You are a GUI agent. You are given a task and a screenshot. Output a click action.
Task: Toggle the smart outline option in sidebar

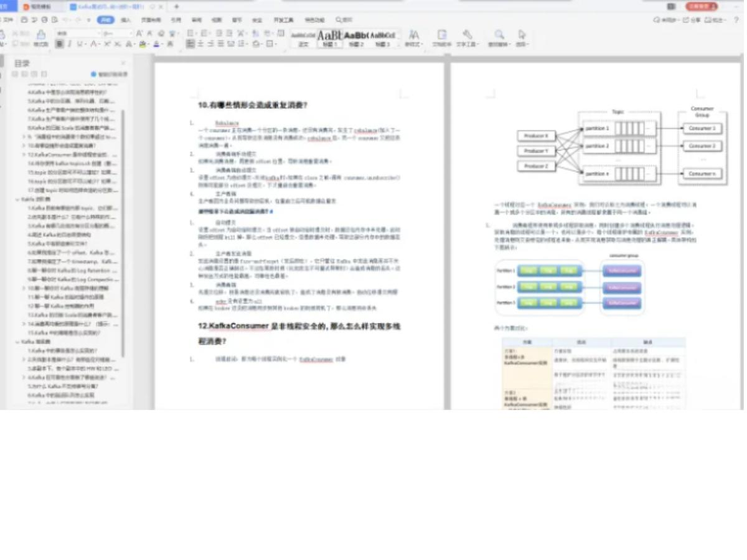coord(110,74)
